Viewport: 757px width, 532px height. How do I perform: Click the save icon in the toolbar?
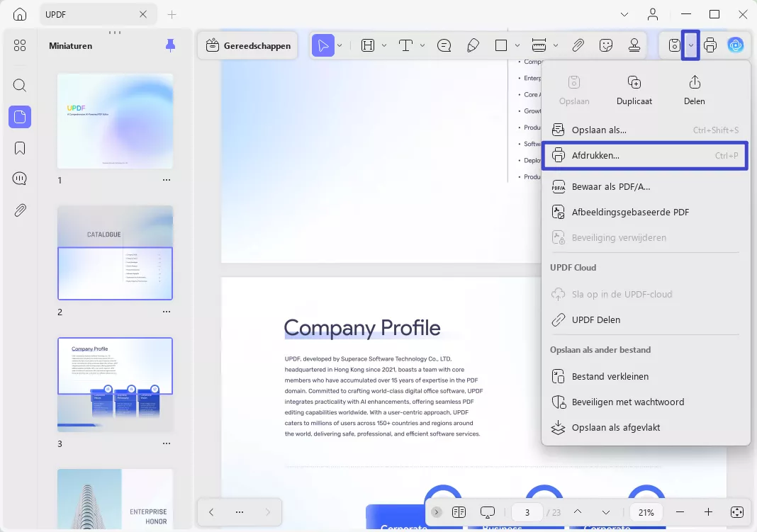click(675, 46)
